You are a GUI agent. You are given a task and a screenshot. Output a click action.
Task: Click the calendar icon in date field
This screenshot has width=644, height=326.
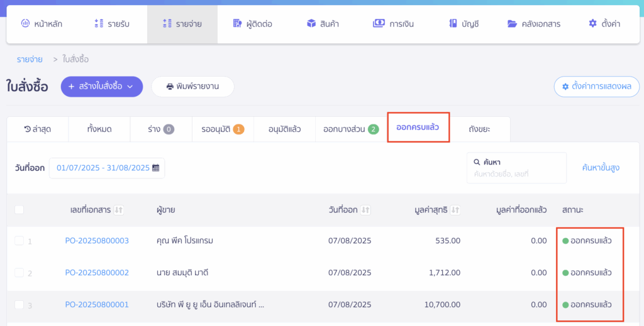click(156, 168)
